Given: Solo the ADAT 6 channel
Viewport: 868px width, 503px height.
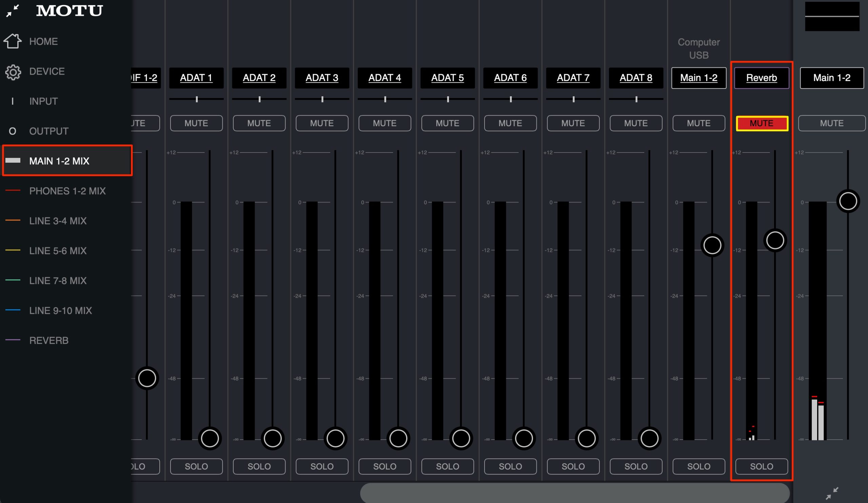Looking at the screenshot, I should coord(511,466).
